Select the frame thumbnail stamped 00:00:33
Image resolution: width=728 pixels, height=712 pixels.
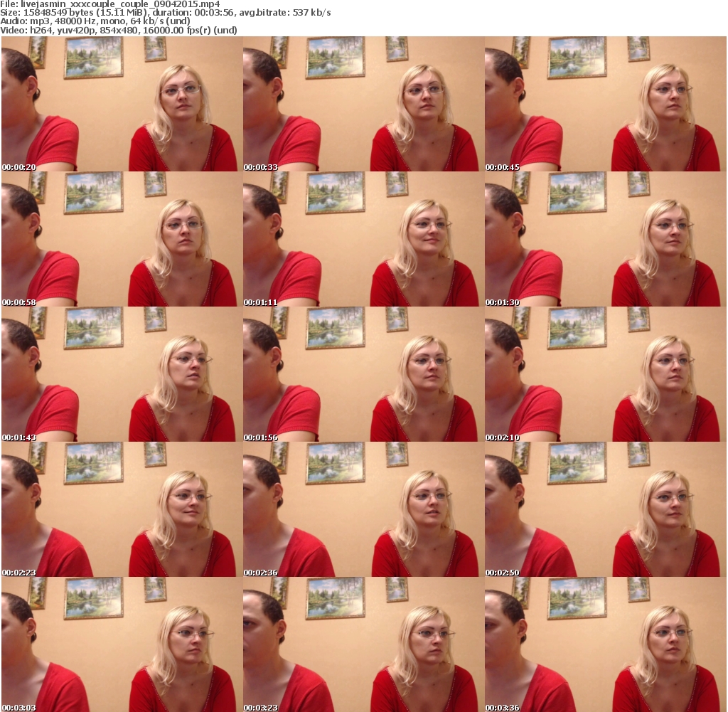tap(363, 104)
